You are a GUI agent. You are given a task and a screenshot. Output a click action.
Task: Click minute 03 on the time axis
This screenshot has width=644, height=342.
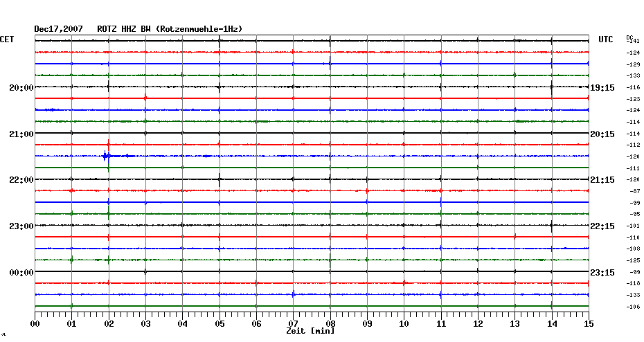click(146, 324)
